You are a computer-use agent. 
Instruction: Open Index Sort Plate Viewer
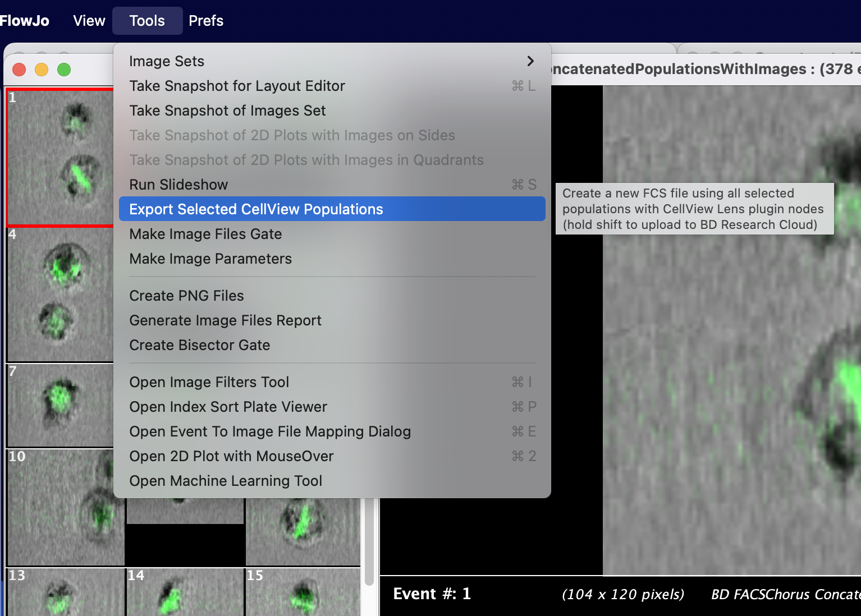228,407
